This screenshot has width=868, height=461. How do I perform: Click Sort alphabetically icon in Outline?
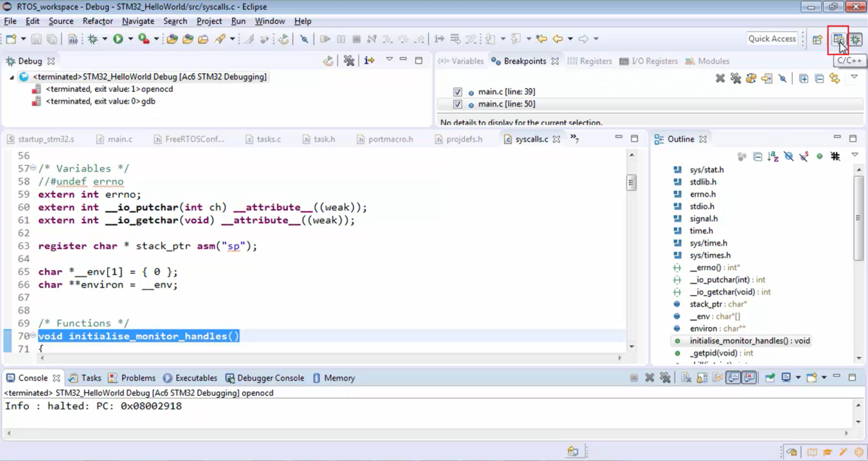[773, 156]
